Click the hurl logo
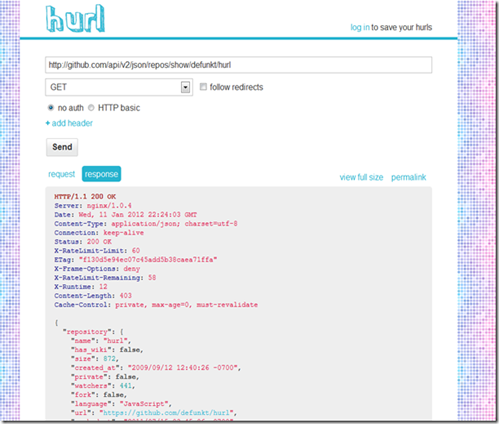This screenshot has height=424, width=499. [x=75, y=19]
